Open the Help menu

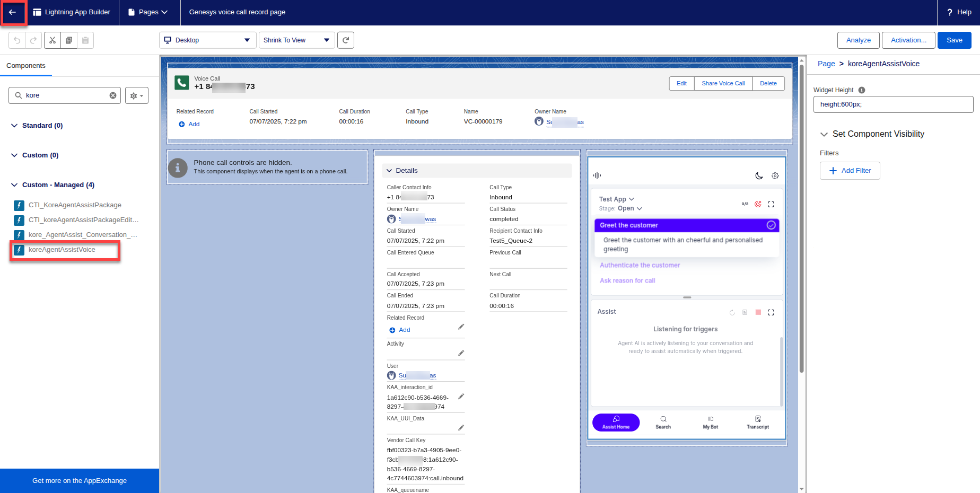959,12
